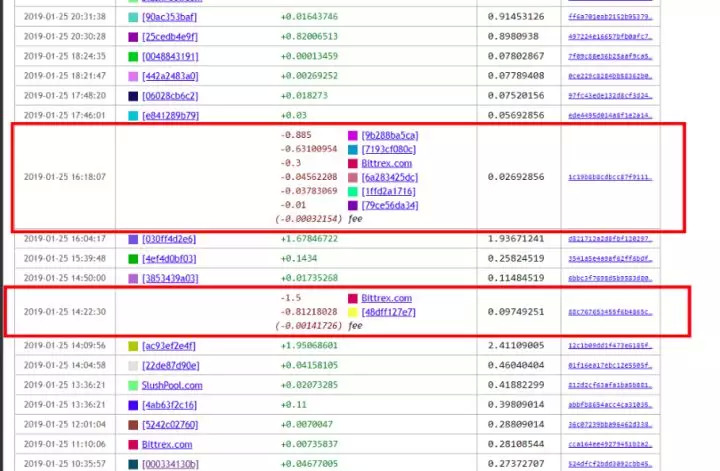Open recipient wallet [48dff127e7]

click(388, 312)
